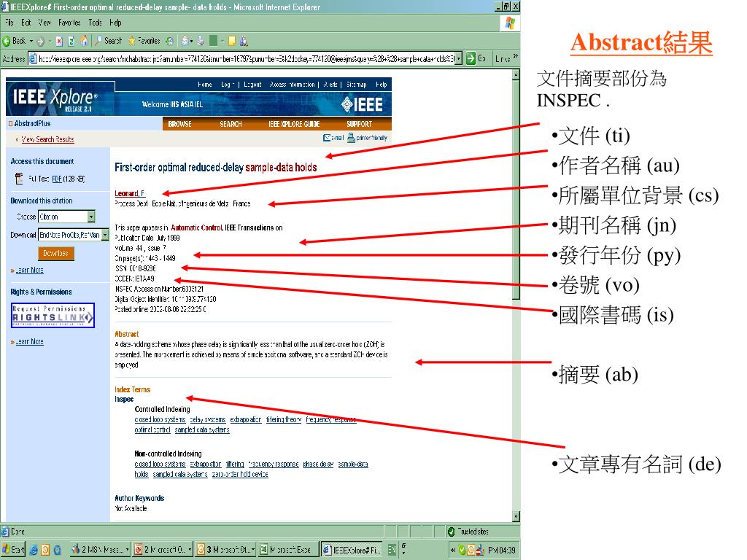This screenshot has width=747, height=560.
Task: Click the green shield tray icon
Action: (462, 550)
